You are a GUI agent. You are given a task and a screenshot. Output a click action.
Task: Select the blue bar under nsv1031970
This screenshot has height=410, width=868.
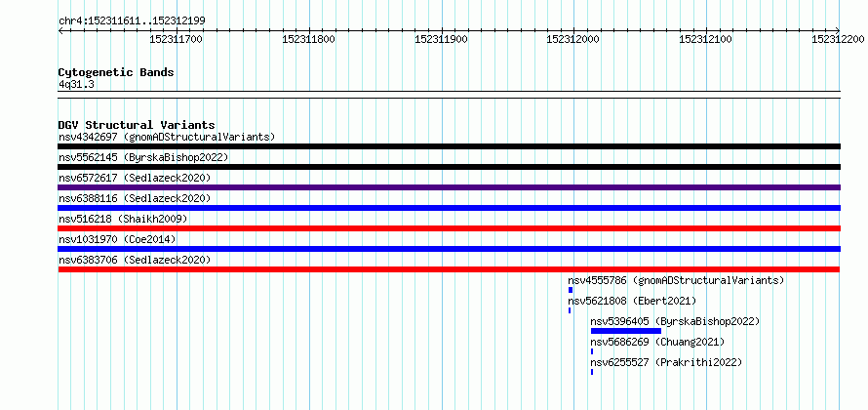tap(449, 249)
